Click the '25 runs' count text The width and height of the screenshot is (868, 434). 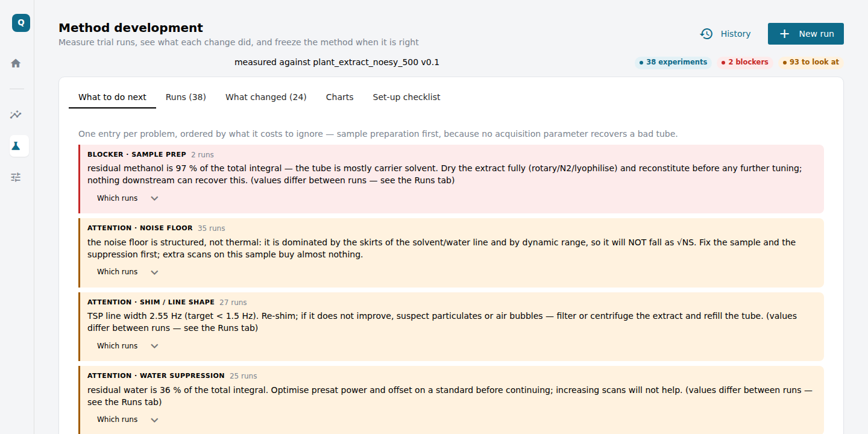[x=244, y=376]
